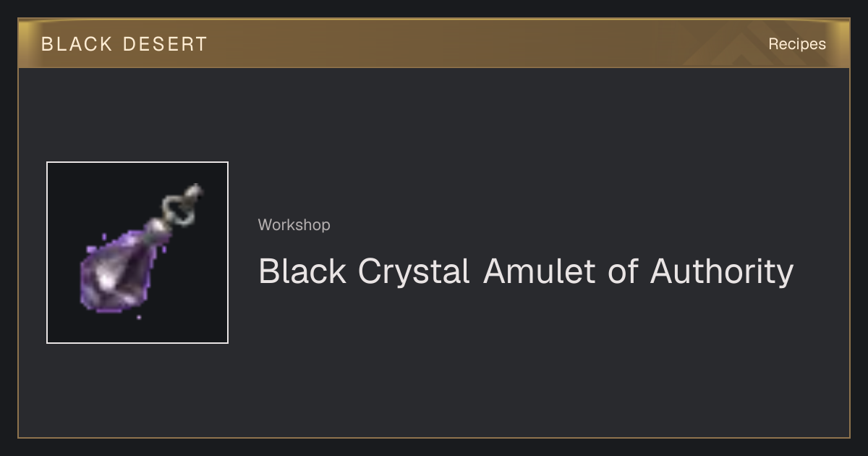This screenshot has width=868, height=456.
Task: Open the Recipes link in header
Action: click(x=796, y=44)
